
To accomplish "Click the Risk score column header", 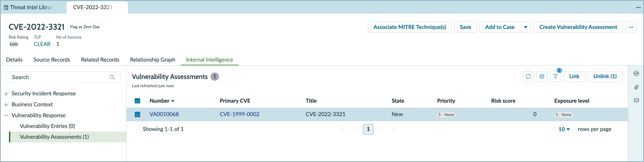I will pos(503,101).
